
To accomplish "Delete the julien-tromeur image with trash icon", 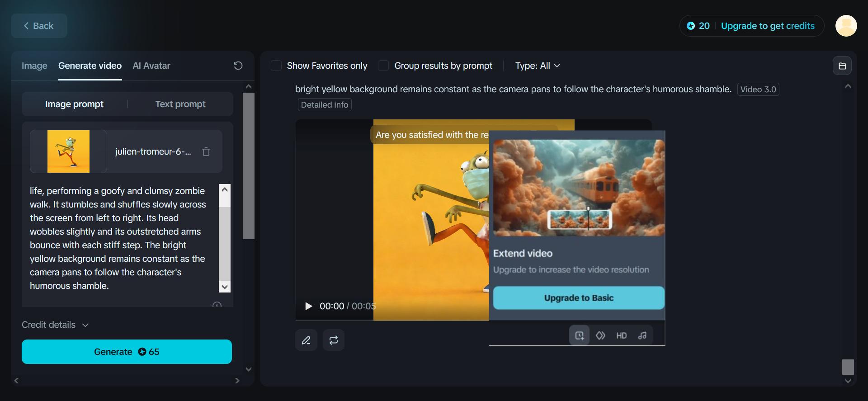I will pyautogui.click(x=206, y=151).
